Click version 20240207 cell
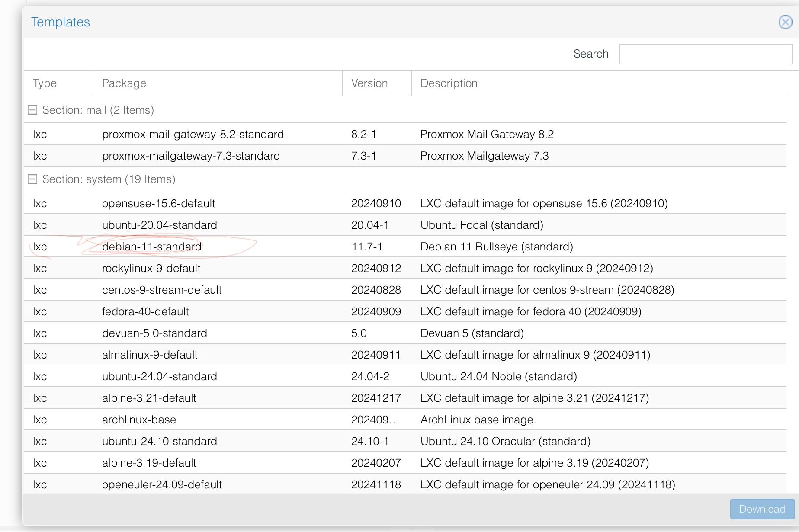 tap(376, 463)
